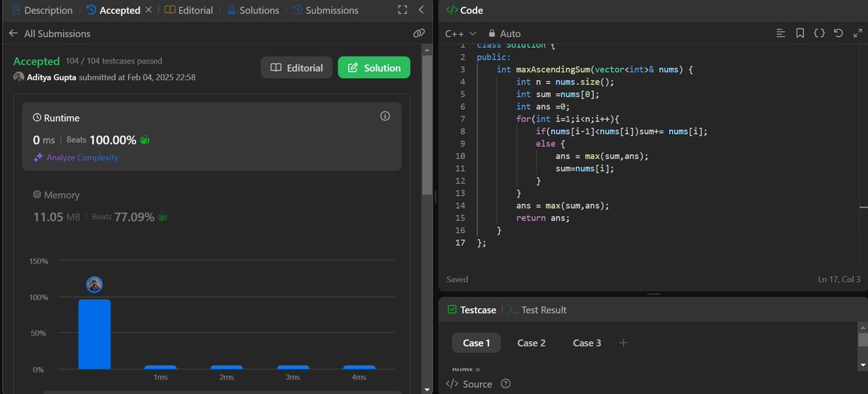Screen dimensions: 868x394
Task: Click the curly braces format icon
Action: click(820, 33)
